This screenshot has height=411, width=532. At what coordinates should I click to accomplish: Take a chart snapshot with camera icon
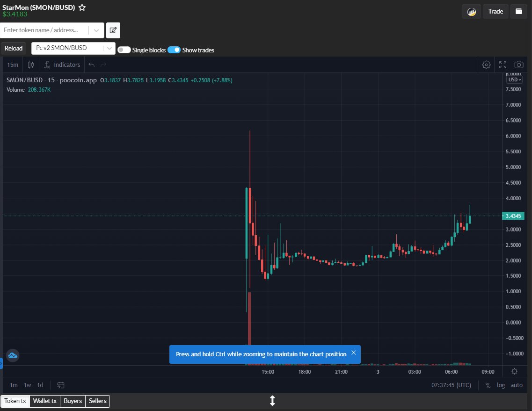click(518, 65)
